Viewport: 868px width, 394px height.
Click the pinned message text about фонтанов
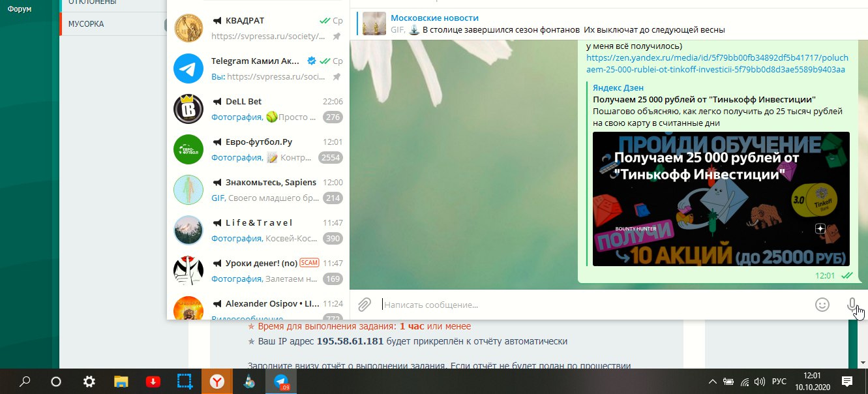(573, 30)
